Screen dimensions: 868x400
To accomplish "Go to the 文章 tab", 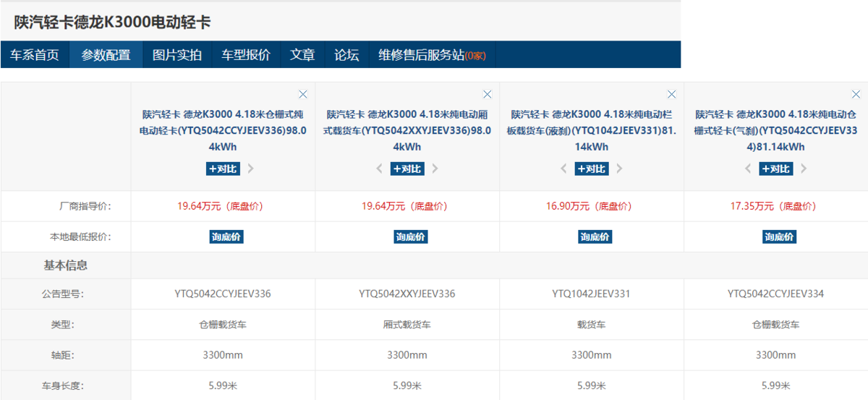I will [x=302, y=55].
